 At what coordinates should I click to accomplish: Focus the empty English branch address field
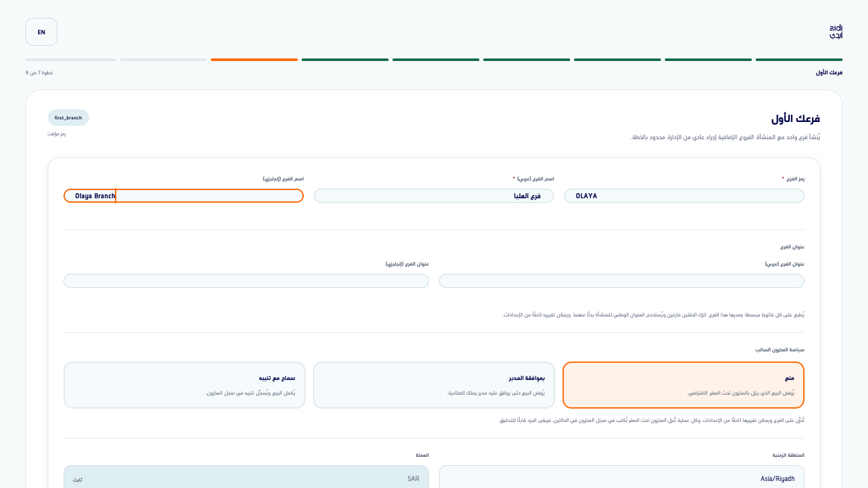[247, 281]
